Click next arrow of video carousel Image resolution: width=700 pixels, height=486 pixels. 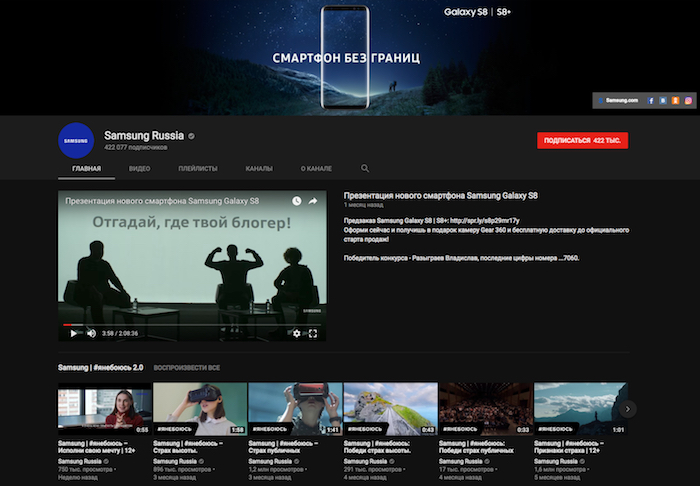pos(628,409)
